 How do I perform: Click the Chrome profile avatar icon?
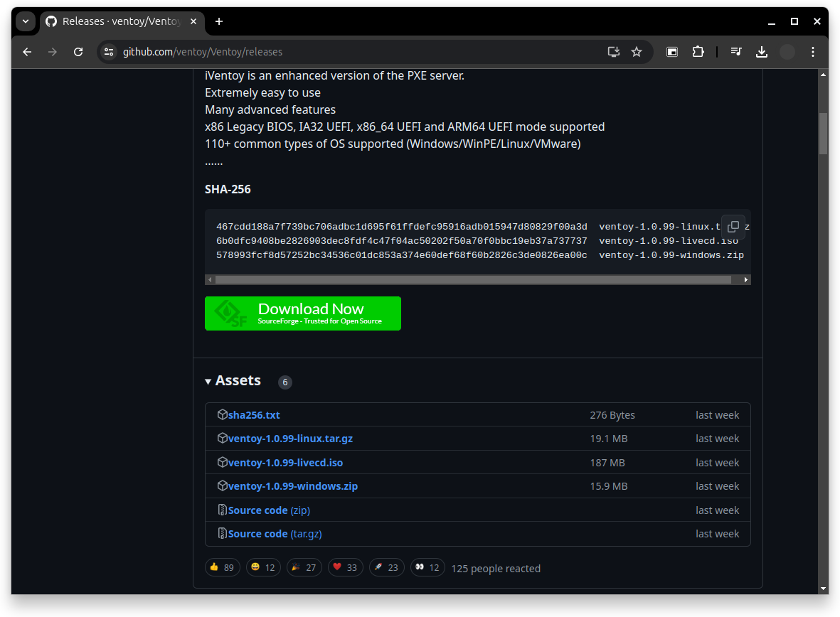[787, 51]
